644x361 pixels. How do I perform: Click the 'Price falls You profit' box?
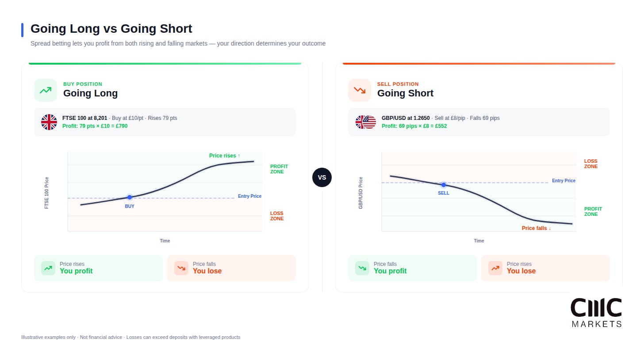412,268
